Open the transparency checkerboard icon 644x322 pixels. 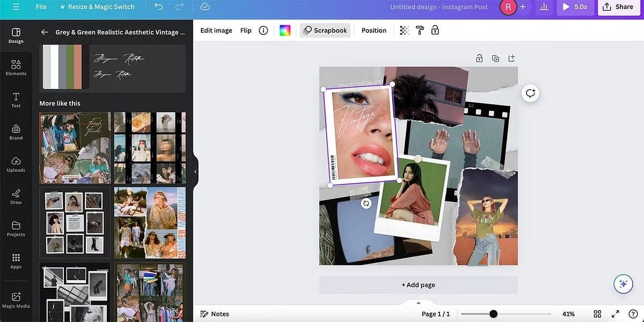[x=405, y=31]
